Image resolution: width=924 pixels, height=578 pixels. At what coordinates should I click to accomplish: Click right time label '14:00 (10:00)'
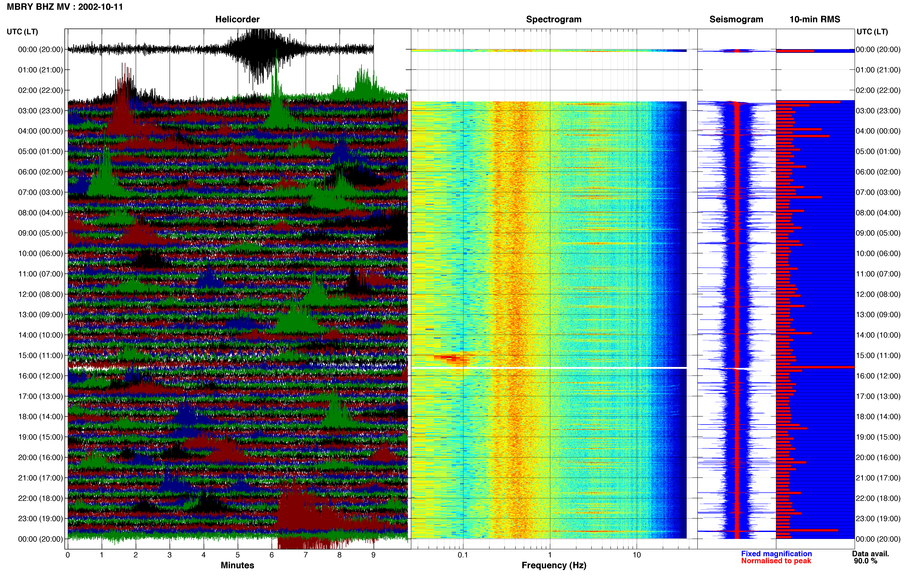click(x=878, y=335)
